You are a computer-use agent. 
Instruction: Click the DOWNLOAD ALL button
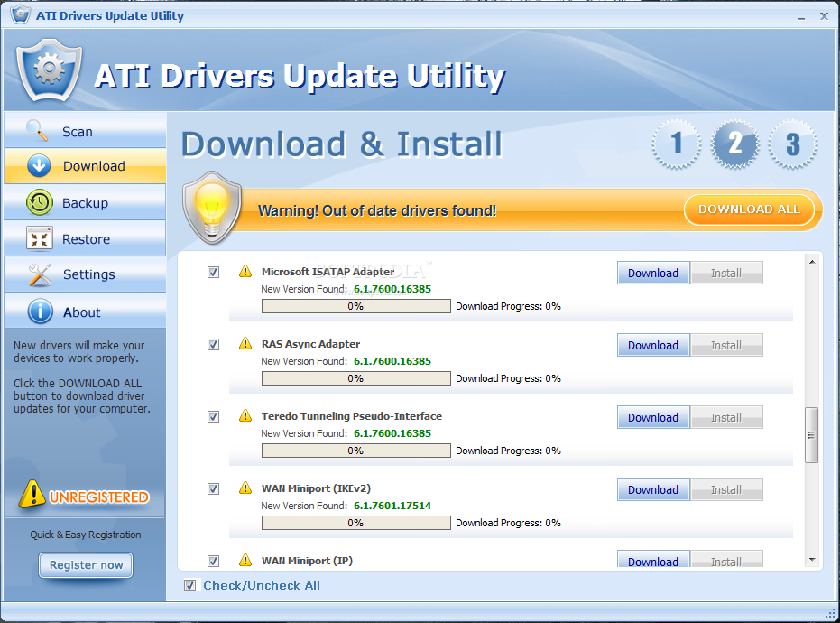tap(749, 209)
